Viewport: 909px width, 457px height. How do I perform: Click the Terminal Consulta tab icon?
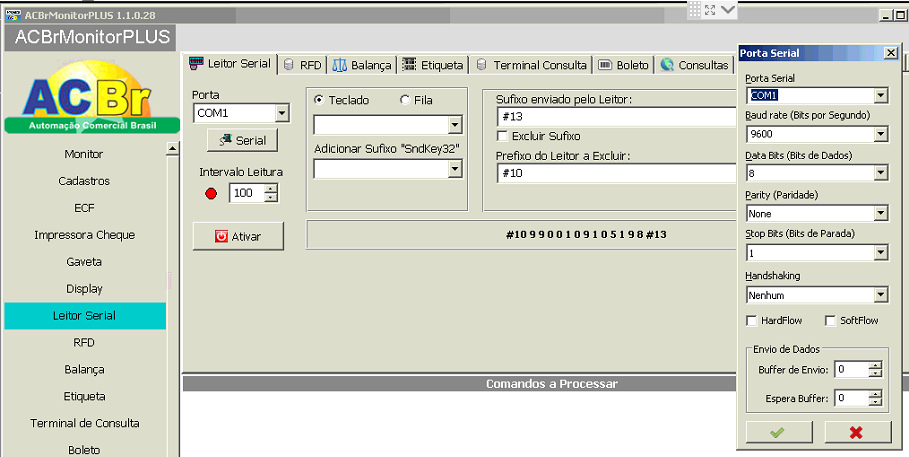(x=481, y=64)
